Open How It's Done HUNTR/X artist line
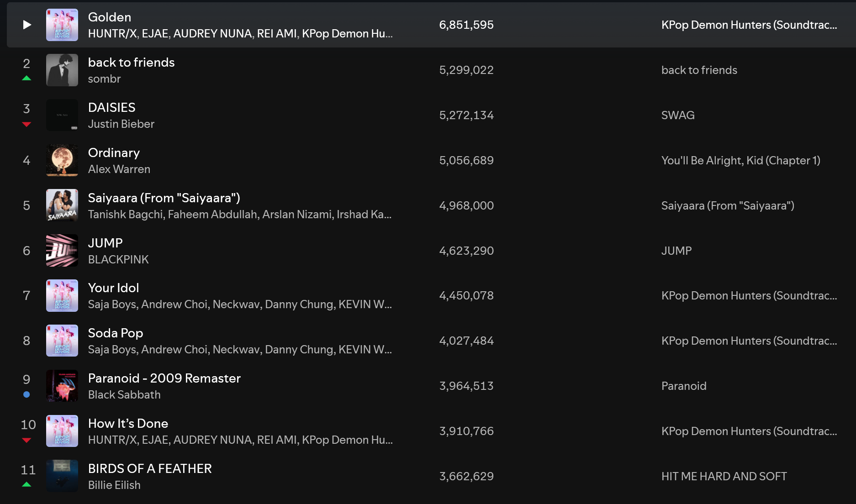This screenshot has height=504, width=856. pyautogui.click(x=240, y=440)
